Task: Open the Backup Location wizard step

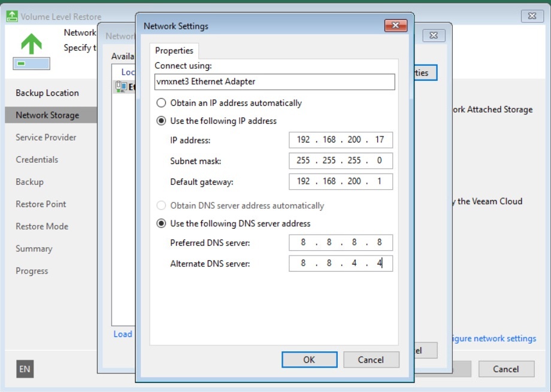Action: (x=47, y=93)
